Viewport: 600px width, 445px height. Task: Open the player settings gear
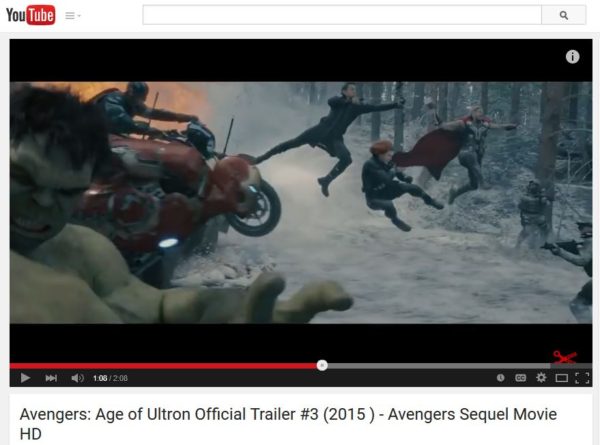pyautogui.click(x=541, y=378)
